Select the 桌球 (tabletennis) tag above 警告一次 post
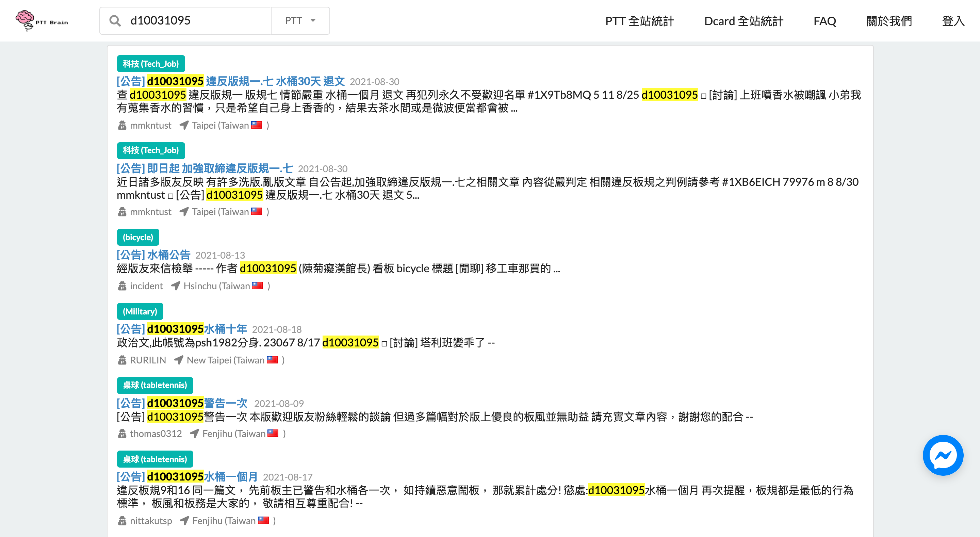 coord(155,385)
